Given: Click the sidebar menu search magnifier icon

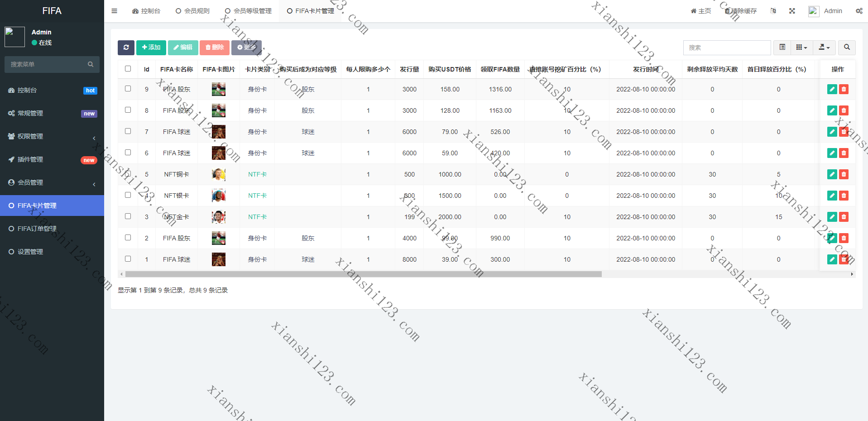Looking at the screenshot, I should pos(91,64).
